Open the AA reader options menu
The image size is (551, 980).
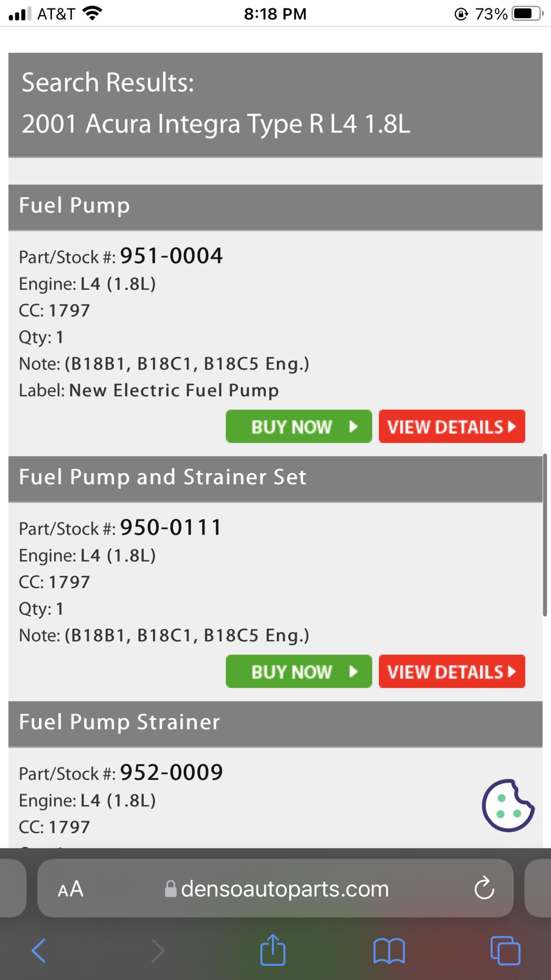tap(70, 889)
